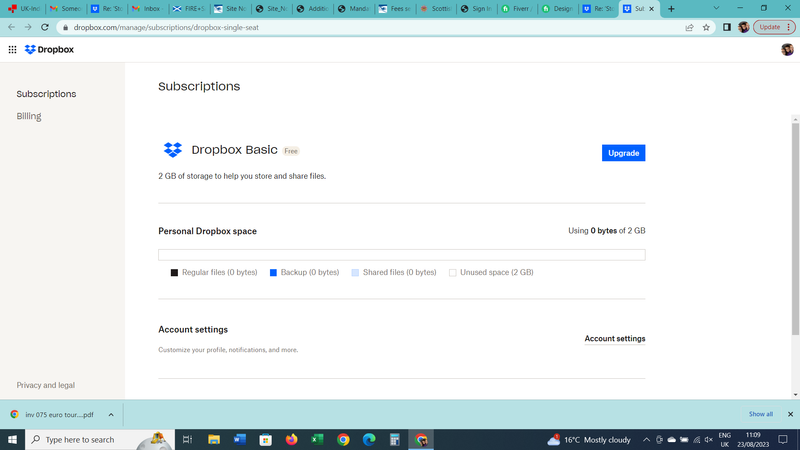This screenshot has width=800, height=450.
Task: Click the 'Using 0 bytes of 2 GB' text
Action: [607, 231]
